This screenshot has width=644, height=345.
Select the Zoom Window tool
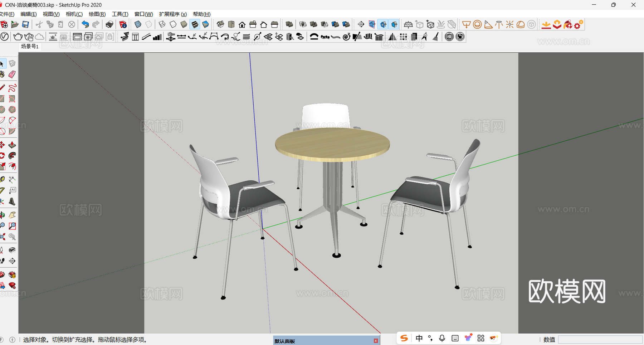pos(12,226)
